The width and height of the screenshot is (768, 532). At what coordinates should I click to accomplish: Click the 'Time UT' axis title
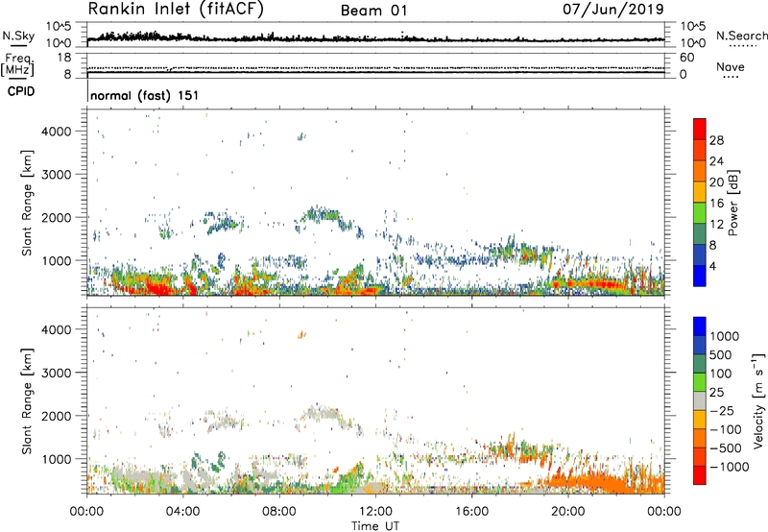(375, 526)
